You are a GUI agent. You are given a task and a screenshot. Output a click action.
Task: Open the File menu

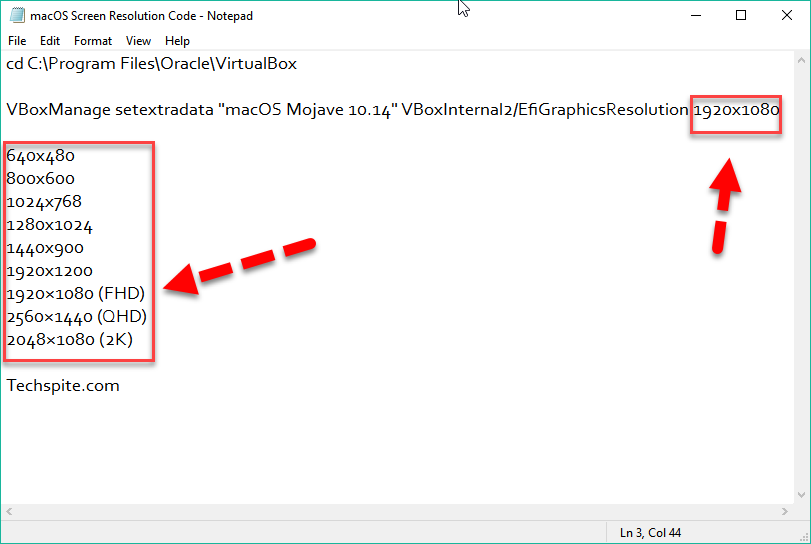coord(17,41)
